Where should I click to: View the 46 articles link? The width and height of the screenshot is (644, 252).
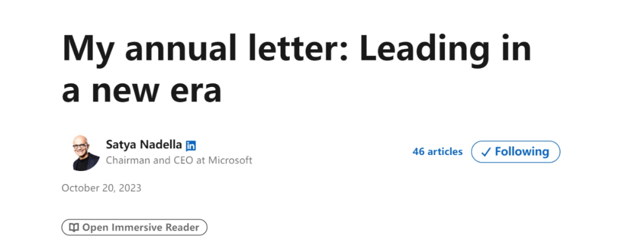pyautogui.click(x=438, y=151)
